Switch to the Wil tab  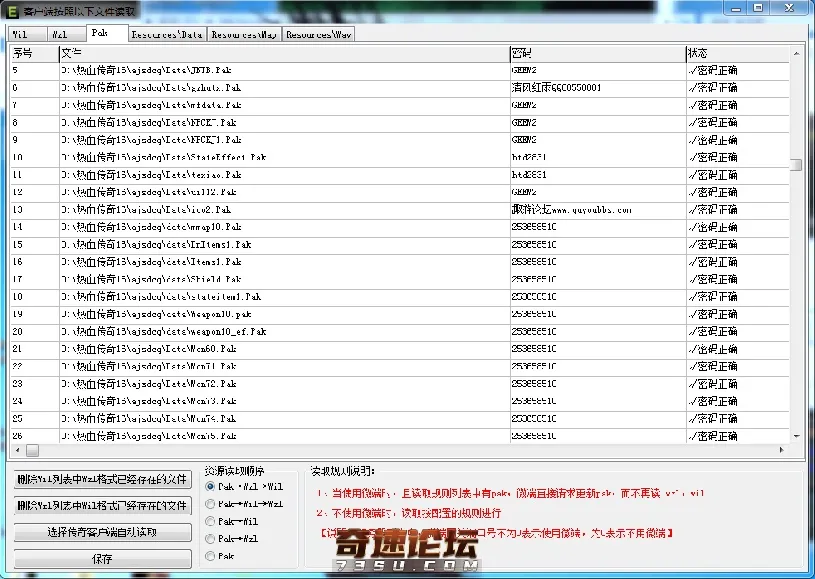click(27, 34)
